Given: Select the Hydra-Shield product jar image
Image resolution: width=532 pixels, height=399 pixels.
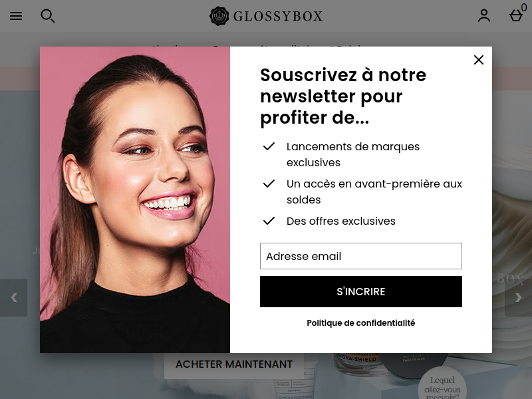Looking at the screenshot, I should 358,364.
